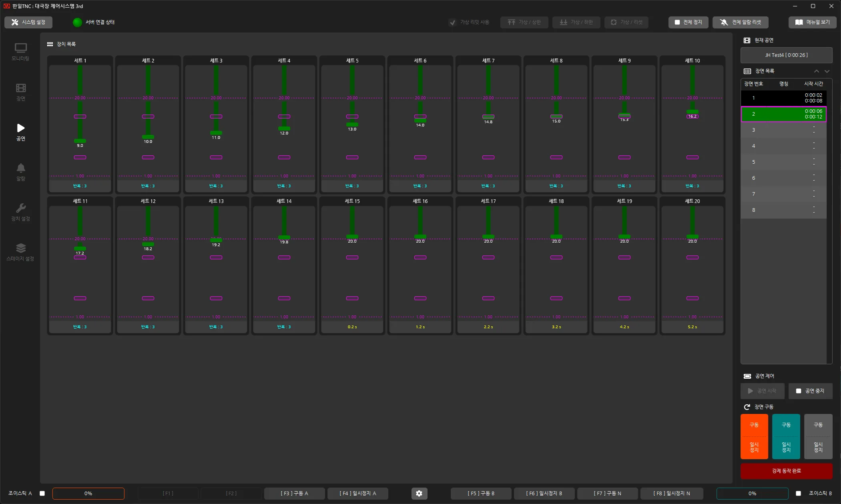Click the 장면 구동 refresh icon
The width and height of the screenshot is (841, 504).
click(747, 407)
